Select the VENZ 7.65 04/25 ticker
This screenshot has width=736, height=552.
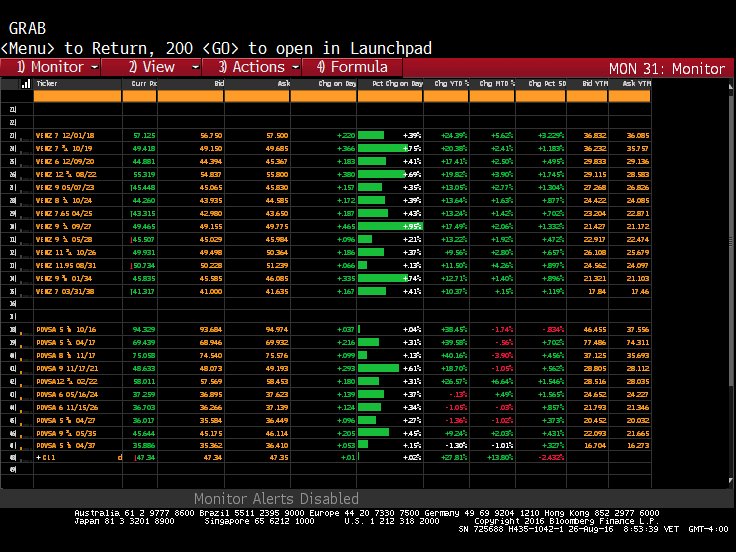pyautogui.click(x=64, y=214)
